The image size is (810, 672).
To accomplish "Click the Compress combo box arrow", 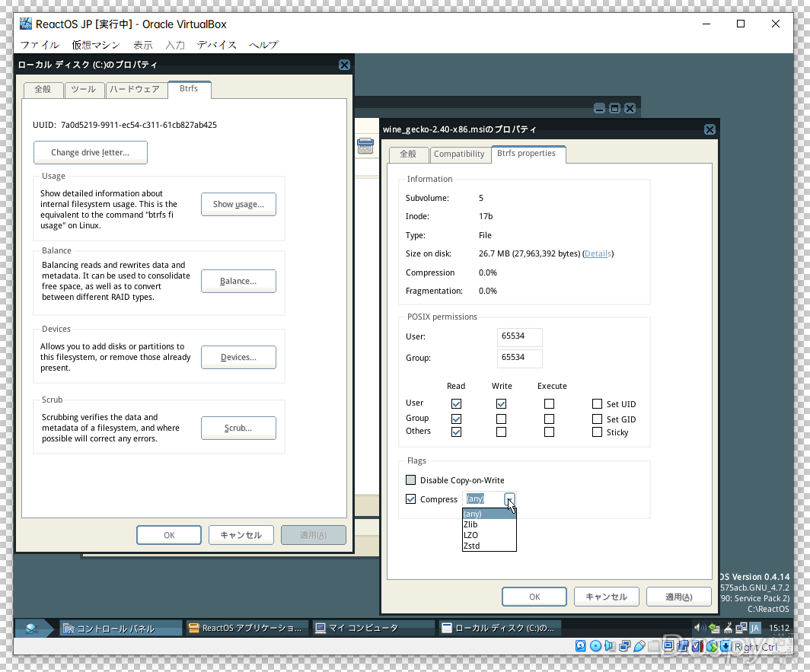I will (510, 499).
